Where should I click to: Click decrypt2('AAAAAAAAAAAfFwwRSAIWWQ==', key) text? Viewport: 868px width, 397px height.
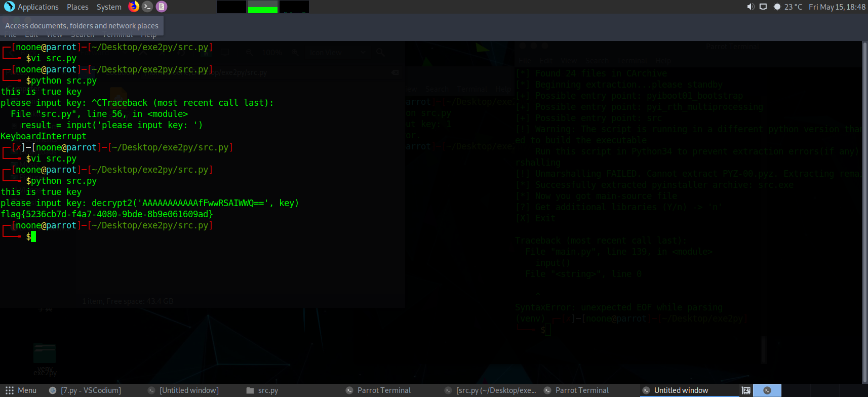point(195,203)
